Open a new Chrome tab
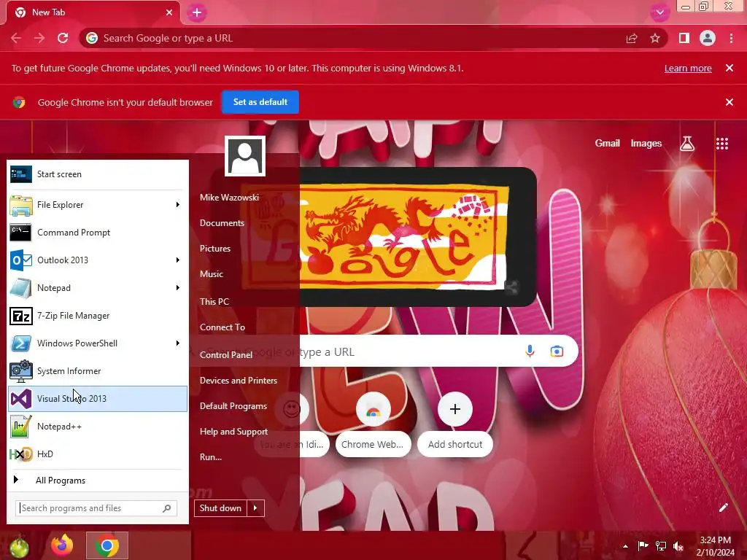Image resolution: width=747 pixels, height=560 pixels. click(x=197, y=13)
